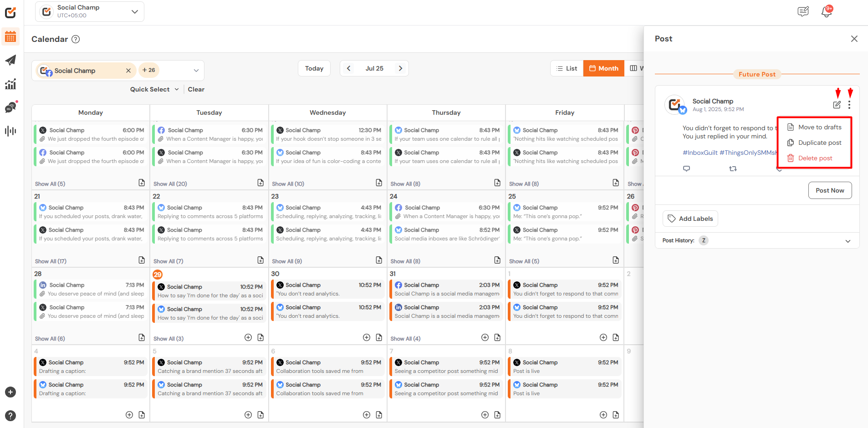Screen dimensions: 868x428
Task: Expand the +26 accounts chip
Action: 149,70
